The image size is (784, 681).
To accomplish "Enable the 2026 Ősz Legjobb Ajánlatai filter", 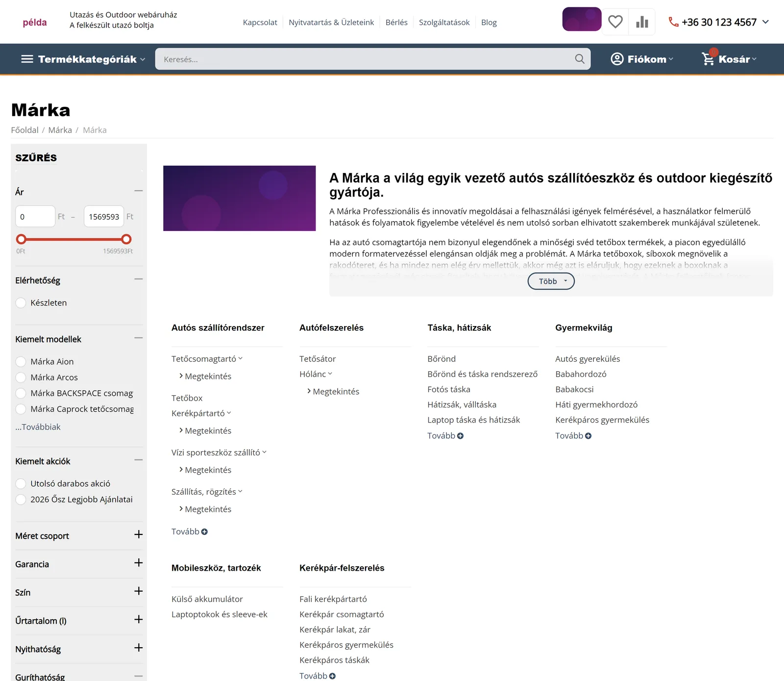I will [x=21, y=500].
